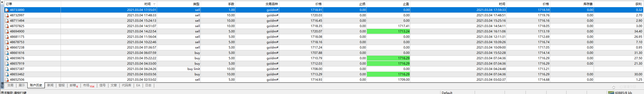
Task: Click the order icon for ticket 48707825
Action: (x=7, y=26)
